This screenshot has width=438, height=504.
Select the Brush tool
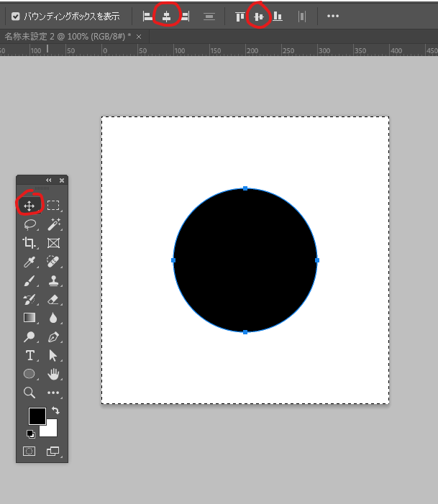tap(29, 280)
